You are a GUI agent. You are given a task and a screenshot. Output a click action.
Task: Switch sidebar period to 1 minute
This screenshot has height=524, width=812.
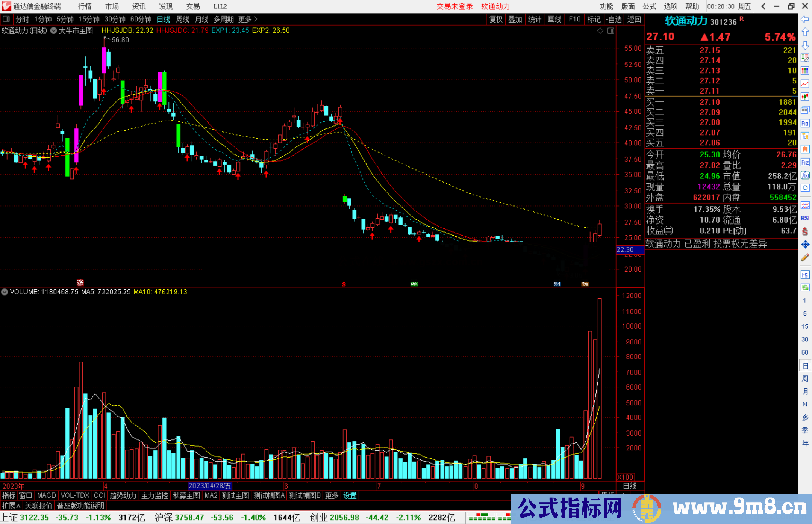point(804,301)
